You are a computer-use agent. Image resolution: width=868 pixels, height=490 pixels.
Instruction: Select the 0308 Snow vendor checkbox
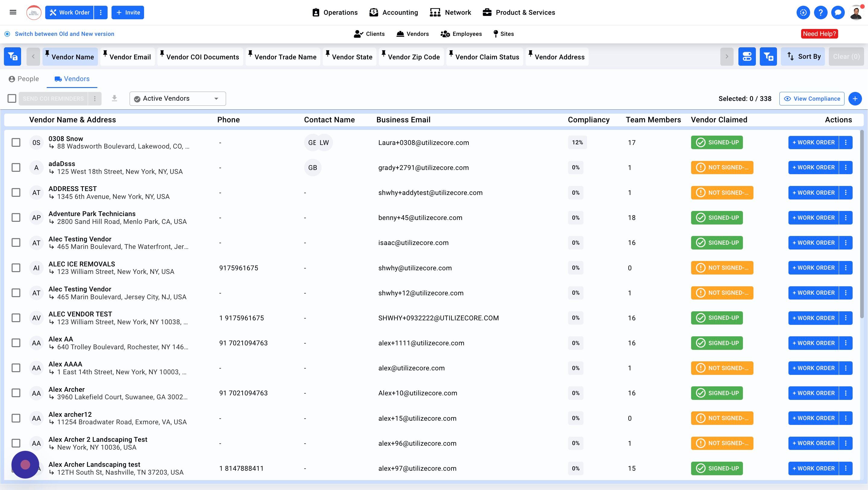[16, 143]
